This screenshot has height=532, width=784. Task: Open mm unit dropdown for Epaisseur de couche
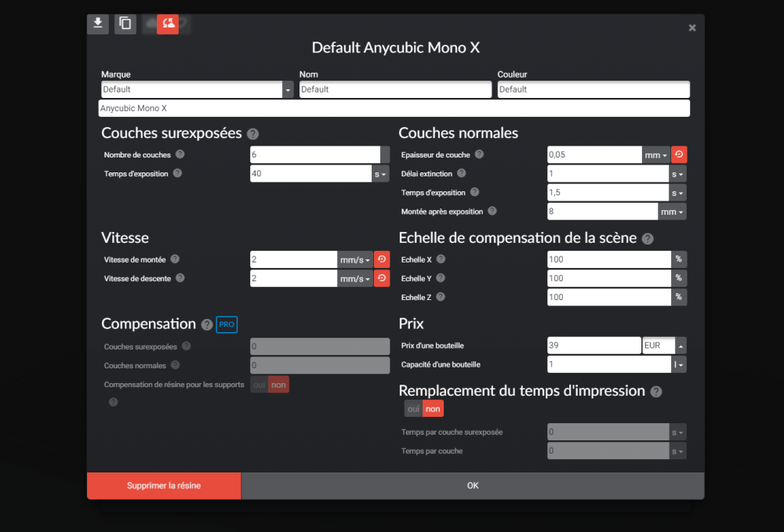coord(656,155)
